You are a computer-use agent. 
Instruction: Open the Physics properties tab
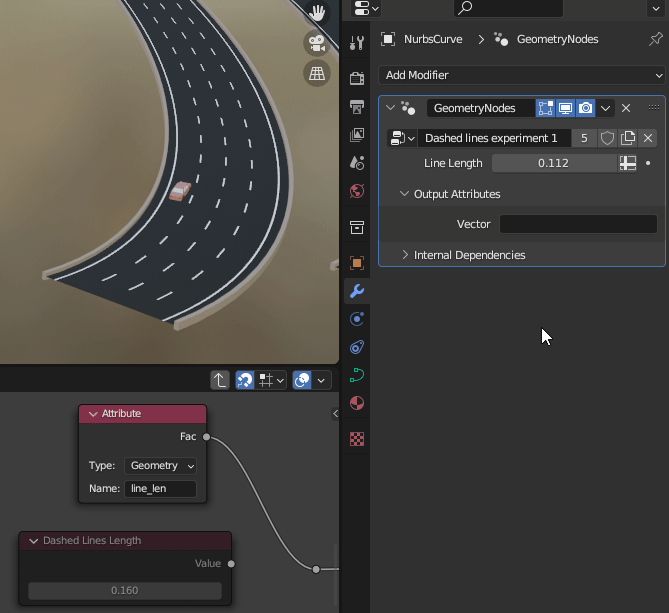pyautogui.click(x=357, y=319)
